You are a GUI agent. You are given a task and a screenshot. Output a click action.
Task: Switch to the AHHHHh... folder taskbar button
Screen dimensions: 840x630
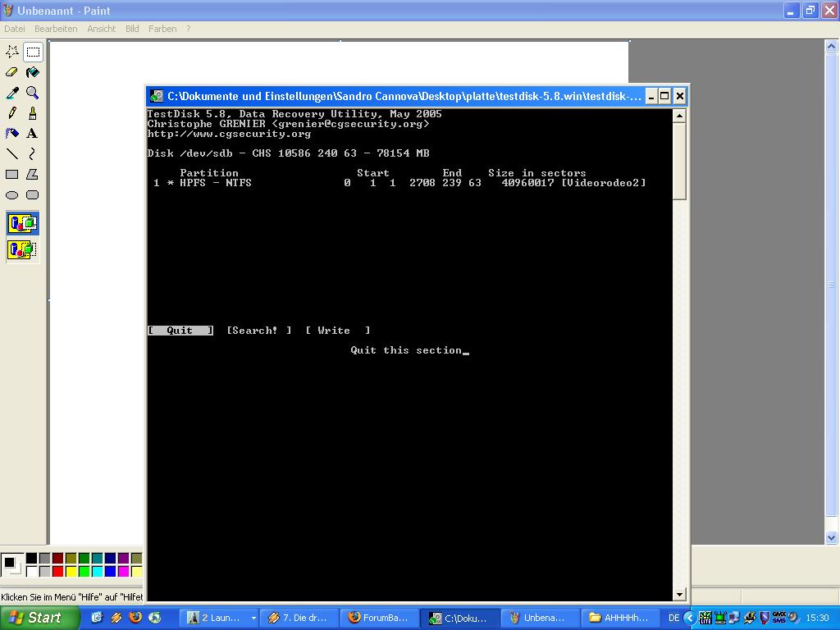click(621, 619)
